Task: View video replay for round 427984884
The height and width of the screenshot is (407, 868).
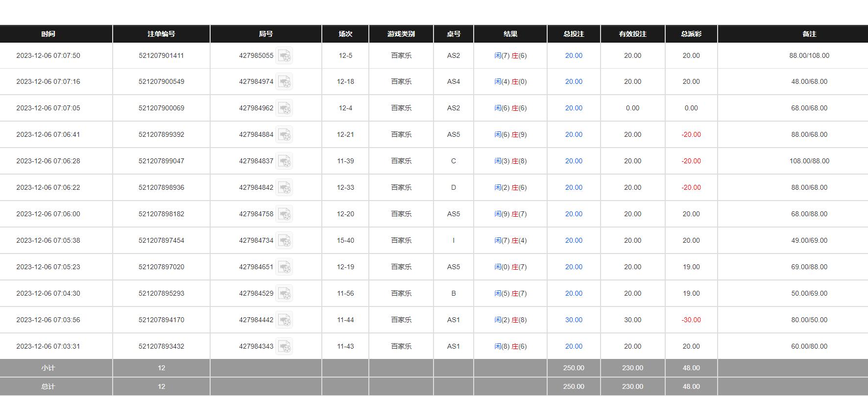Action: point(284,135)
